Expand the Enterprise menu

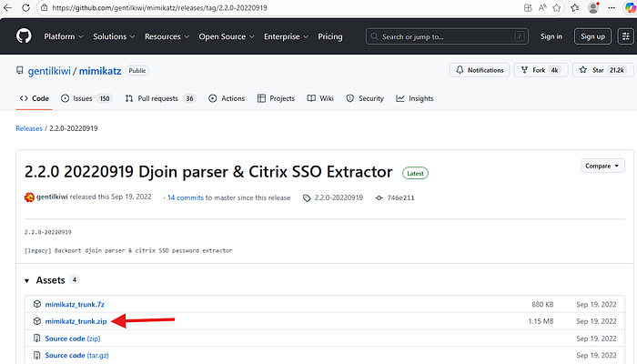[286, 36]
